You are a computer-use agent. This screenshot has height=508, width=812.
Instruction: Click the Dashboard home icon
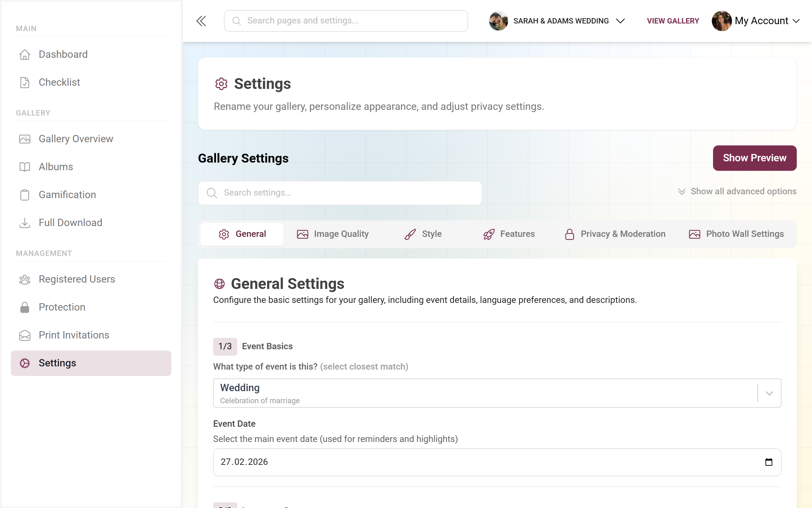pos(24,54)
